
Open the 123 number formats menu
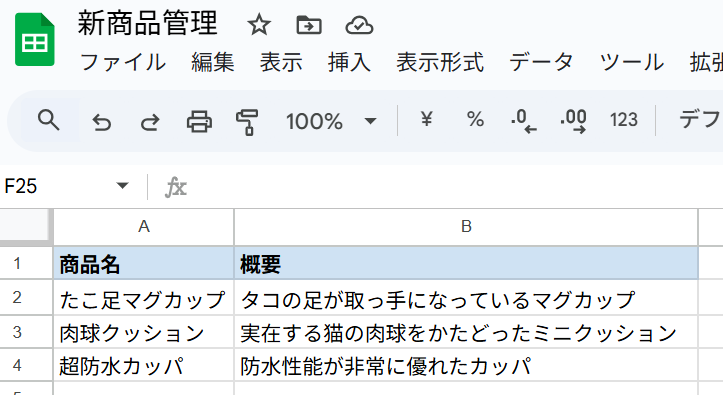pos(623,120)
